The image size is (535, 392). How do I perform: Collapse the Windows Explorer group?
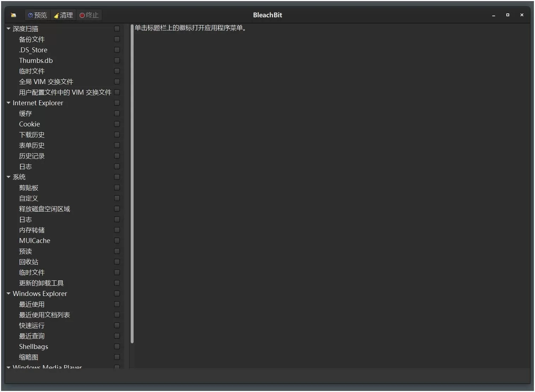(x=8, y=293)
